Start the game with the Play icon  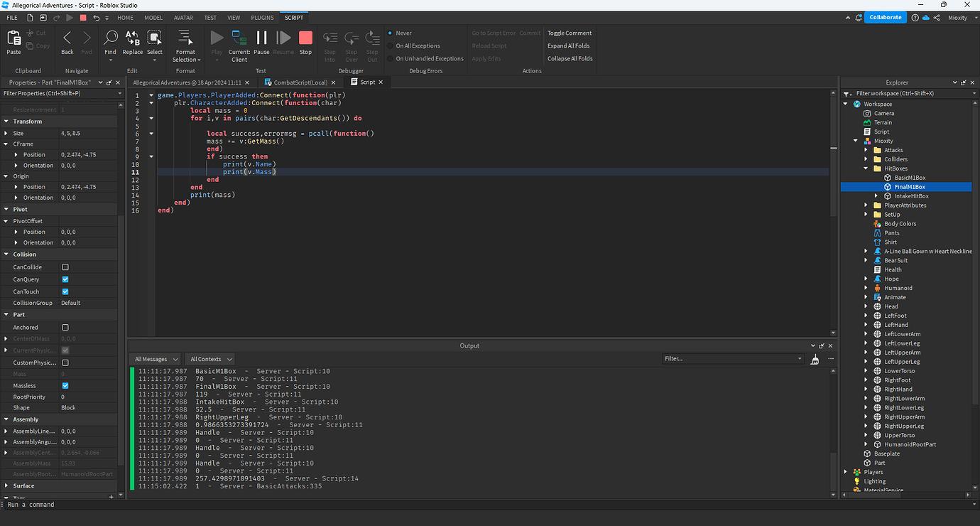[217, 39]
